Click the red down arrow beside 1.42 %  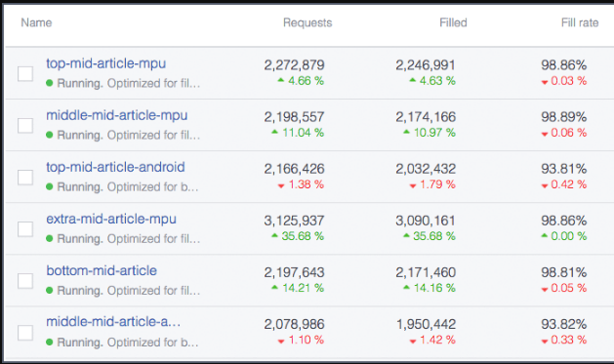click(x=412, y=342)
